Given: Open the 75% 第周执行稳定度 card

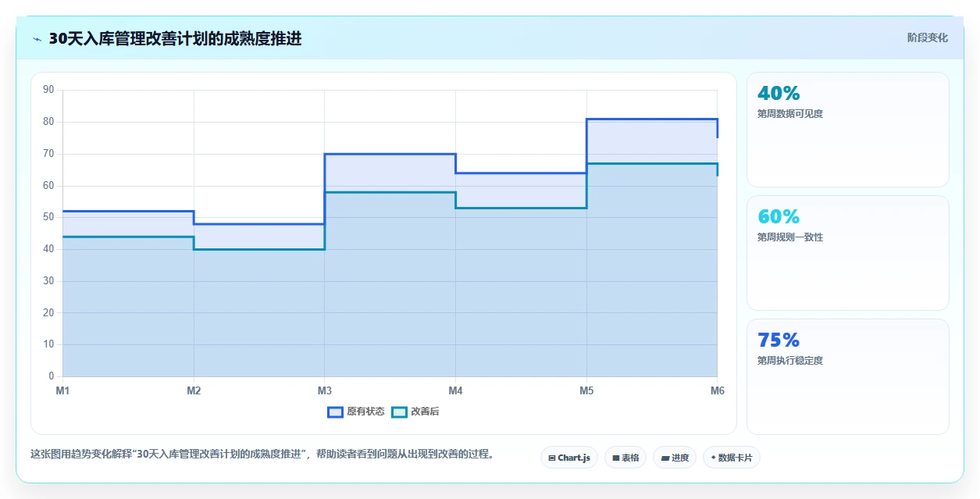Looking at the screenshot, I should click(x=848, y=376).
